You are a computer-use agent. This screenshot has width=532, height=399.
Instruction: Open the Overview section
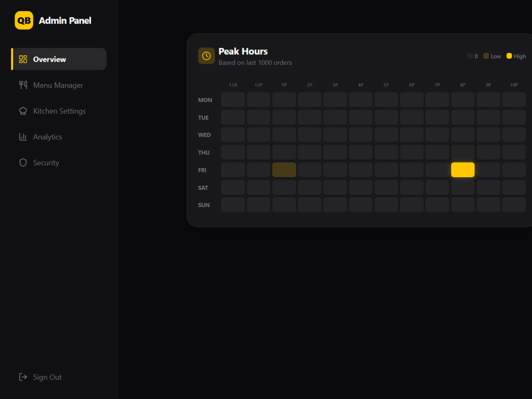click(59, 59)
